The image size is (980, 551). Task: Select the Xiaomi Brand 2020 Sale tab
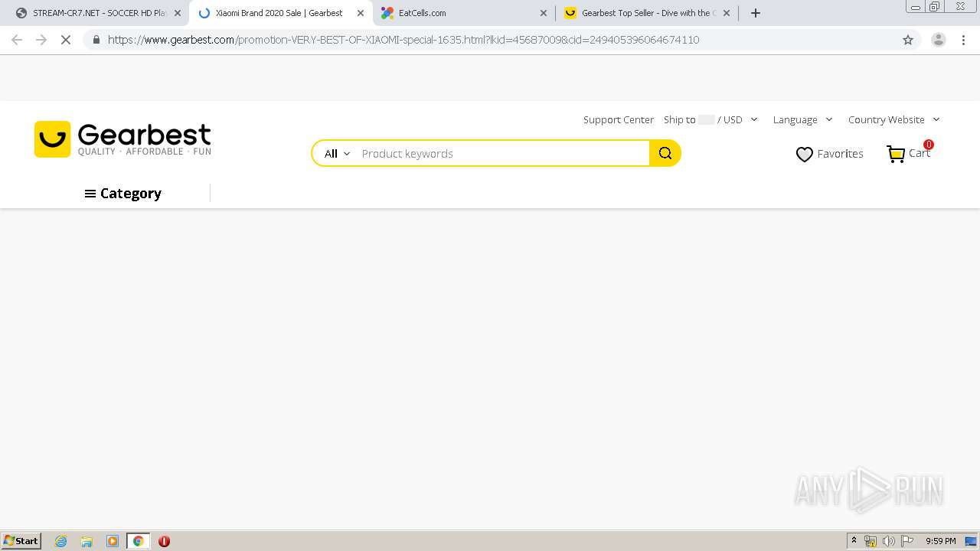click(x=279, y=13)
